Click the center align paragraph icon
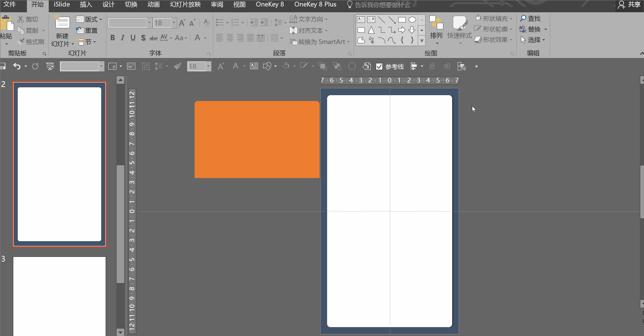 click(230, 38)
